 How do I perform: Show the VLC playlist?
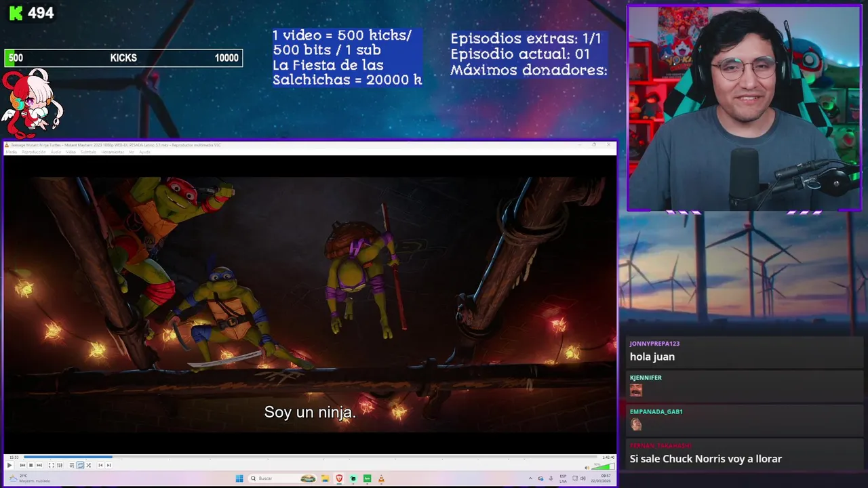72,465
